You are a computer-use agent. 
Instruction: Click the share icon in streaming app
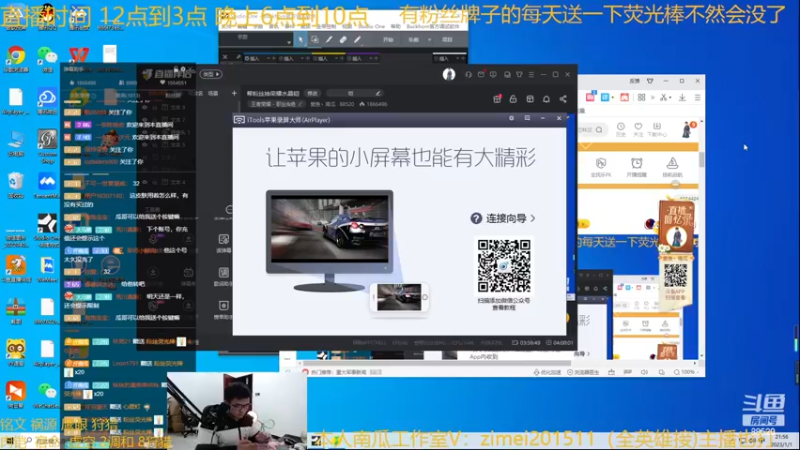click(x=563, y=99)
